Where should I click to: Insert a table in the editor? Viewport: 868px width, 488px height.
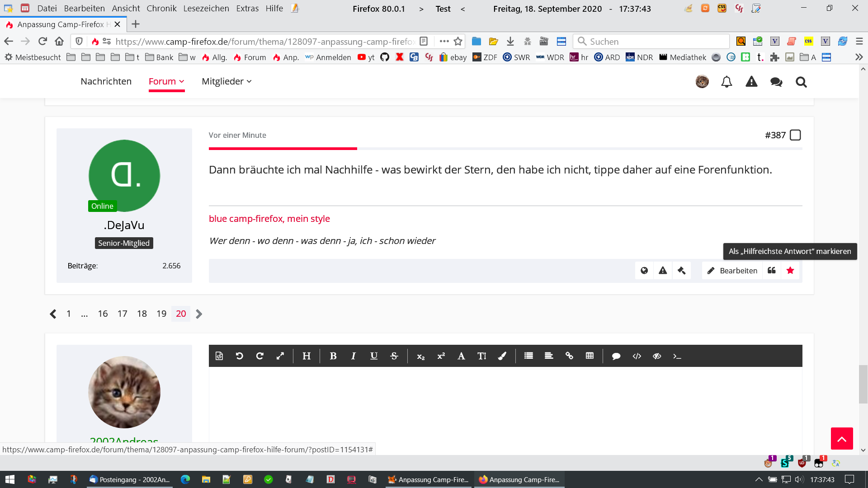[590, 356]
